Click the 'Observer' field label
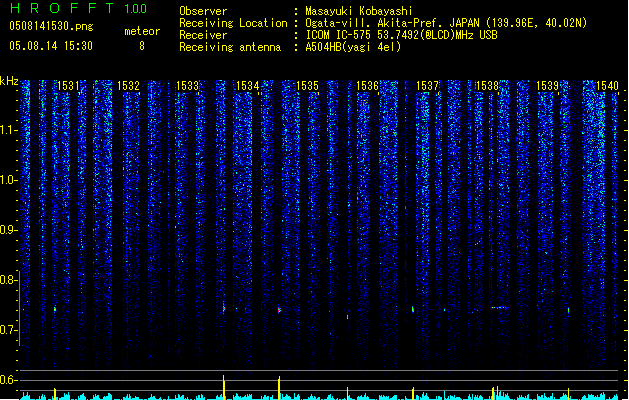Viewport: 629px width, 400px height. click(203, 11)
